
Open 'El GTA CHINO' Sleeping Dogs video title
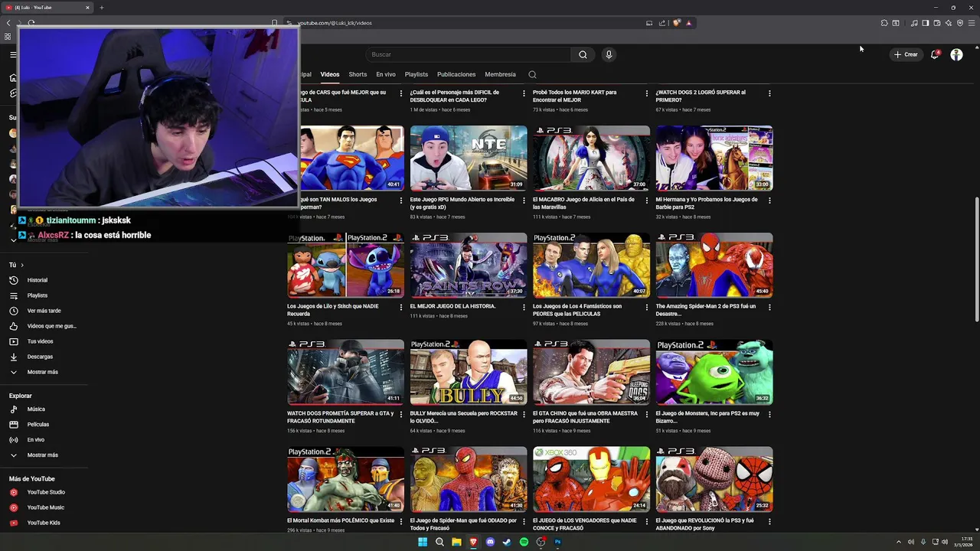click(x=586, y=417)
